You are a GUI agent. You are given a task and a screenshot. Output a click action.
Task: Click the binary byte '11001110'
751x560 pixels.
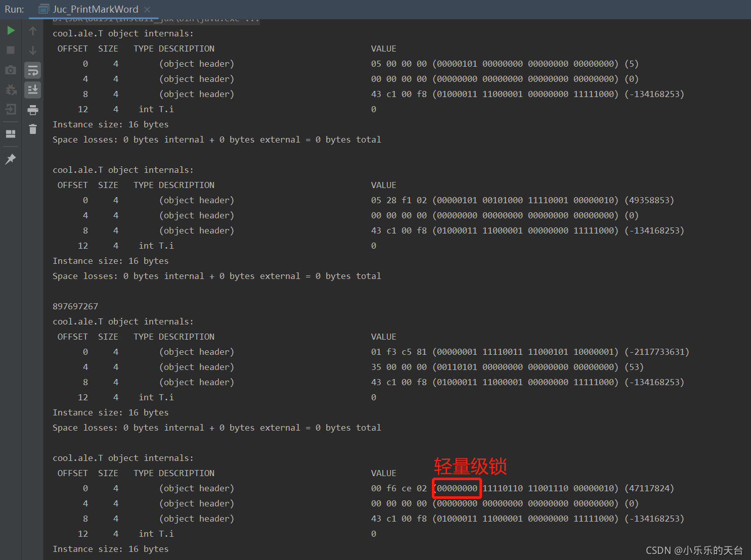[x=548, y=488]
